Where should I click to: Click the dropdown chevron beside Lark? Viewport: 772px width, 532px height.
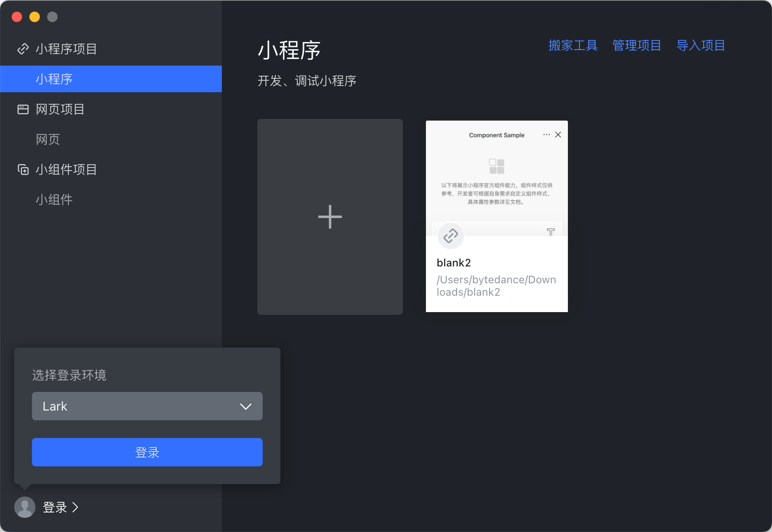tap(245, 407)
